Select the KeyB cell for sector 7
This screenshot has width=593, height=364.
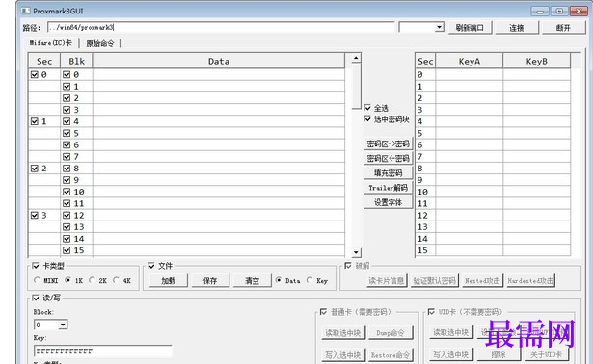[537, 156]
